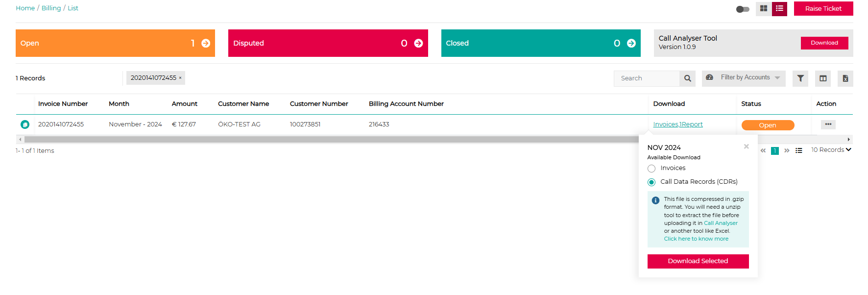Open the arrow icon on the Closed card
The width and height of the screenshot is (868, 295).
pyautogui.click(x=631, y=43)
